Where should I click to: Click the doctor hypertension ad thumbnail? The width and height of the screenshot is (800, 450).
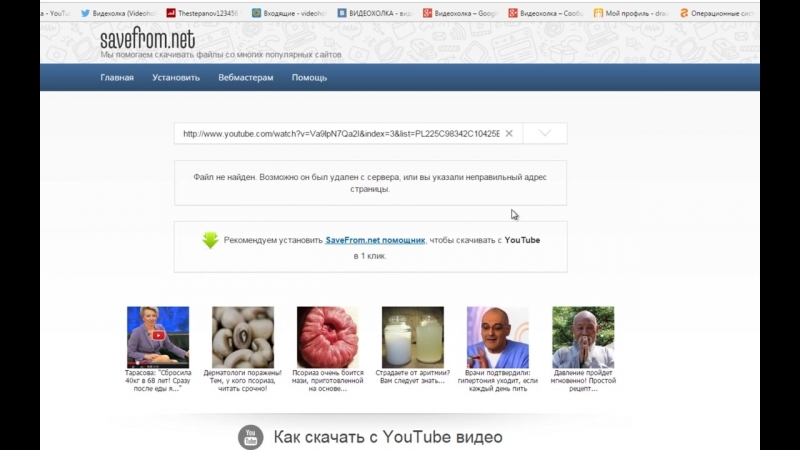tap(497, 337)
